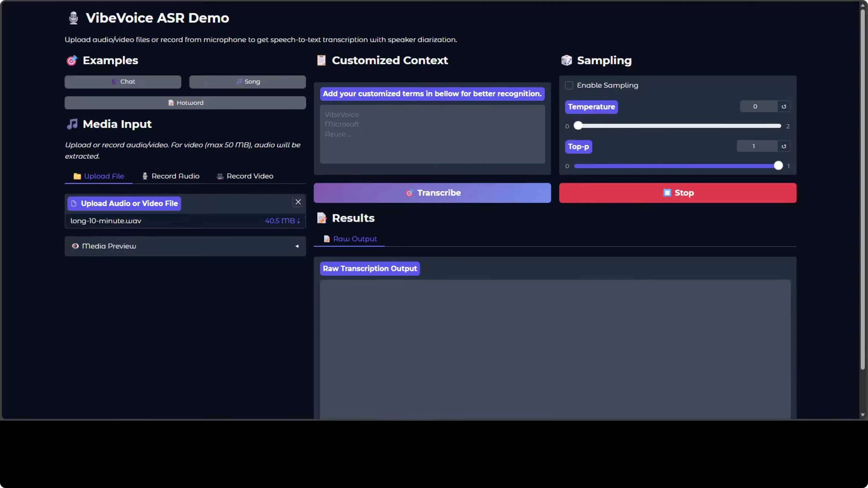Click the Temperature reset arrow icon
Screen dimensions: 868x488
point(784,106)
